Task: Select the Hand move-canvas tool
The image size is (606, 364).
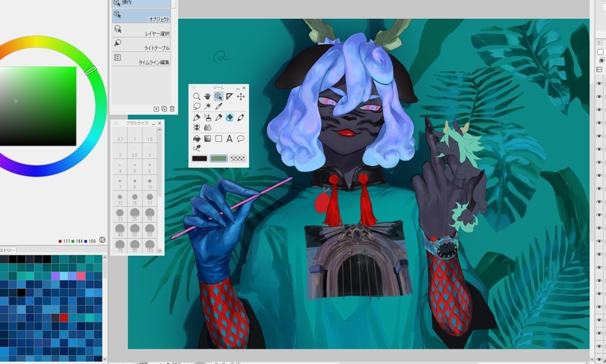Action: (208, 96)
